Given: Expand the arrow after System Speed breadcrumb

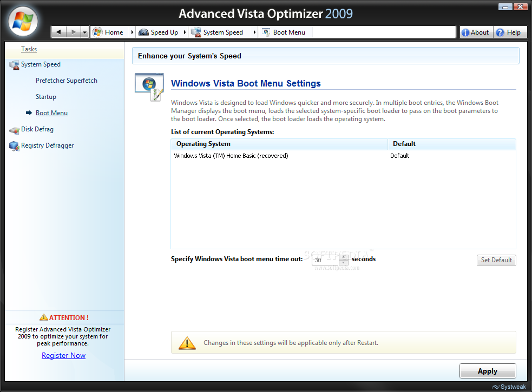Looking at the screenshot, I should (x=254, y=32).
